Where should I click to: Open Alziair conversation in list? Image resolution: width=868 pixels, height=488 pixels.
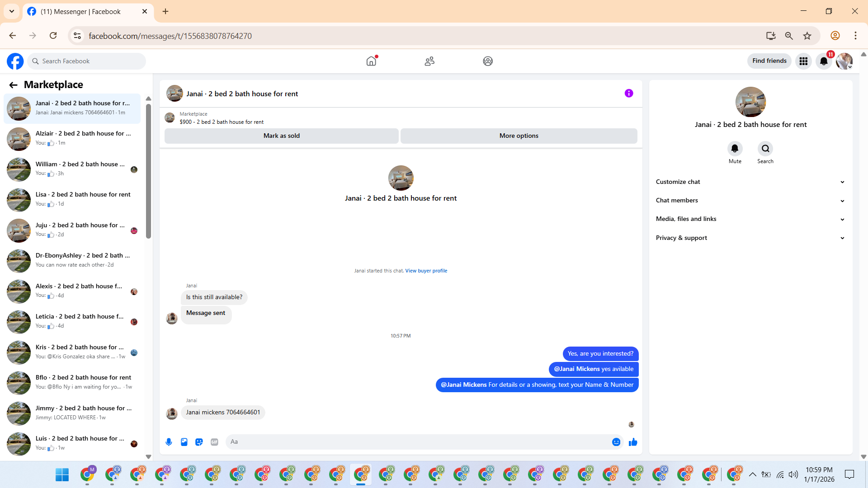(x=72, y=138)
